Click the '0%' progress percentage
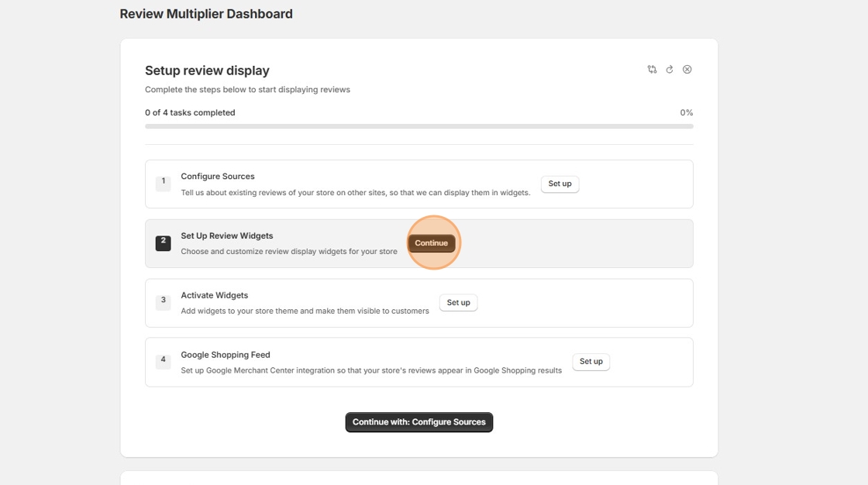Viewport: 868px width, 485px height. (x=687, y=112)
